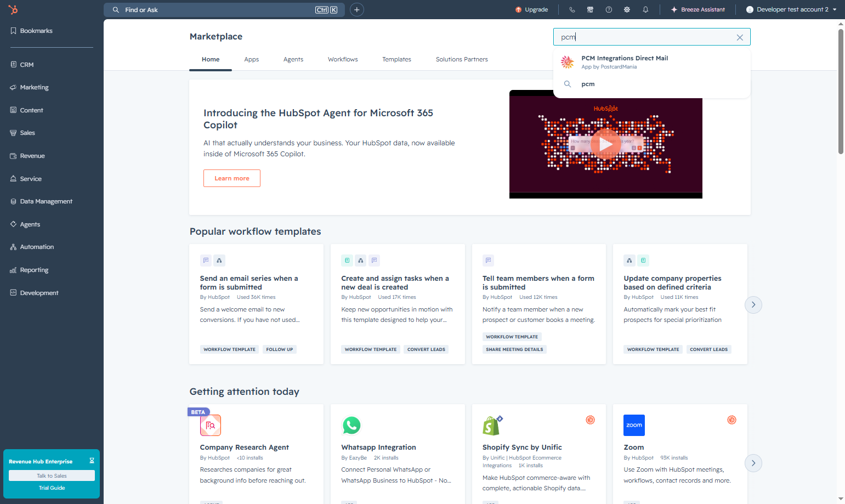Open the Development sidebar menu

point(34,293)
